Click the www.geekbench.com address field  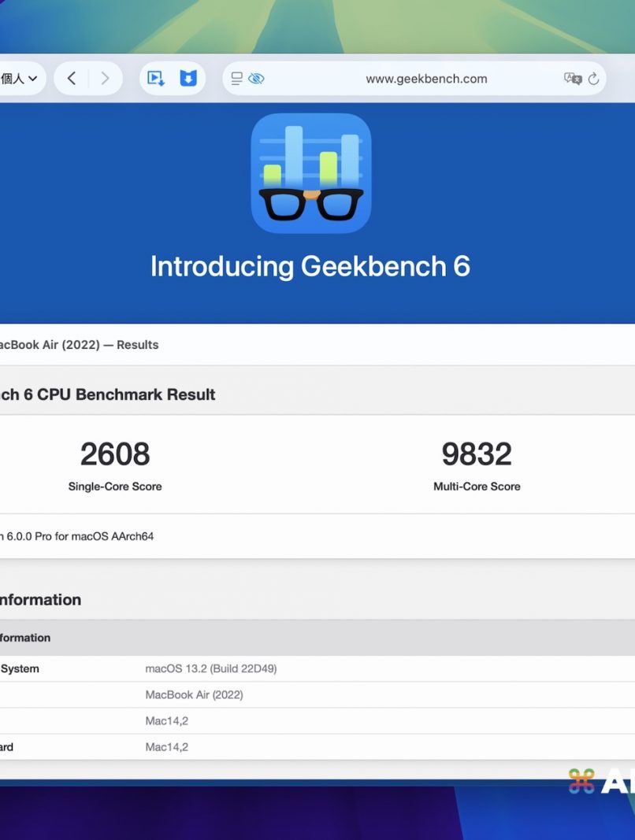pos(426,79)
